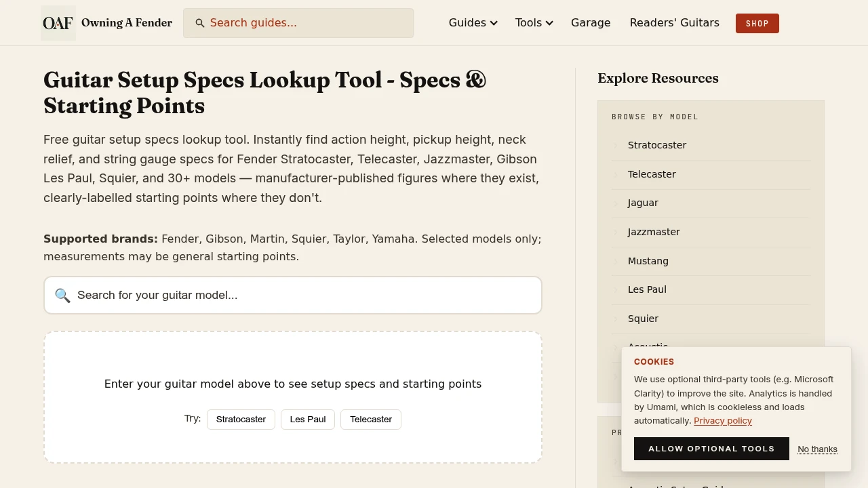Decline cookies with No thanks

coord(817,449)
